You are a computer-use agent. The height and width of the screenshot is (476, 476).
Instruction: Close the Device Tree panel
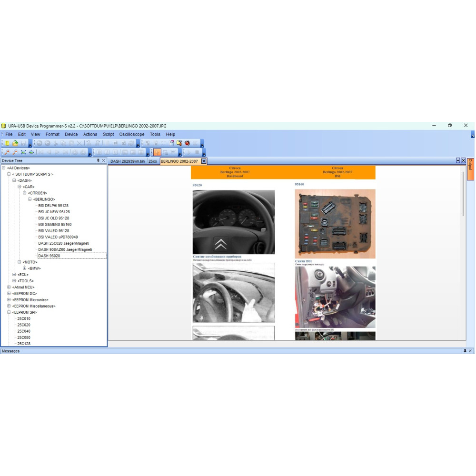[x=103, y=160]
